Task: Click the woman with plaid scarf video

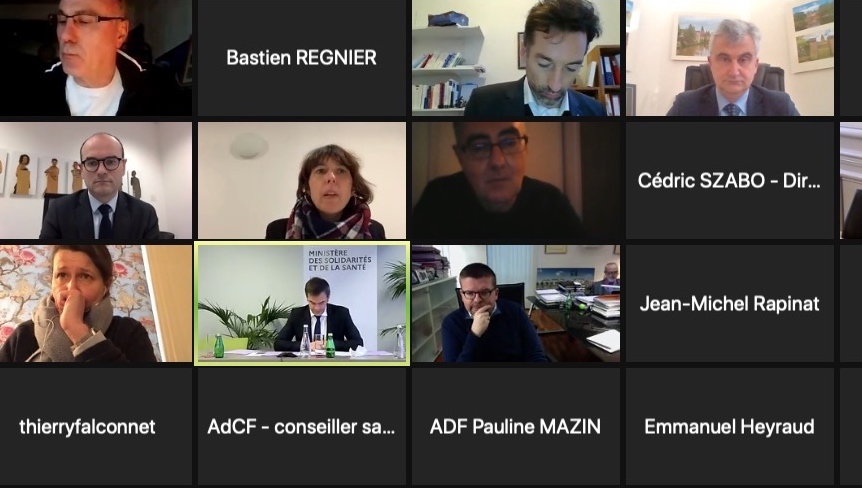Action: click(302, 180)
